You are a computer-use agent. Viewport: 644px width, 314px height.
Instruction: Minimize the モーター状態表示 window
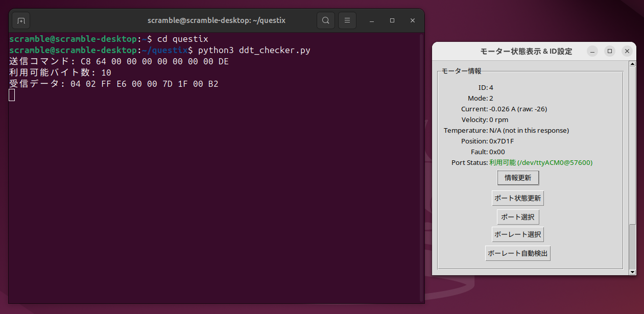pyautogui.click(x=592, y=51)
